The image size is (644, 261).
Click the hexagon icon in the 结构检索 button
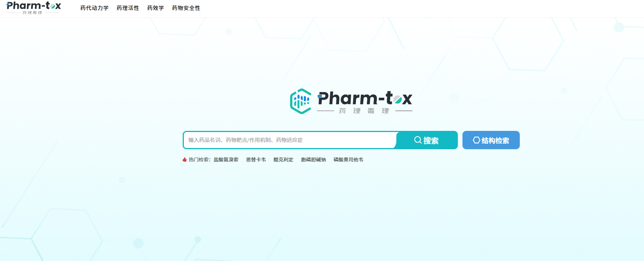click(477, 140)
